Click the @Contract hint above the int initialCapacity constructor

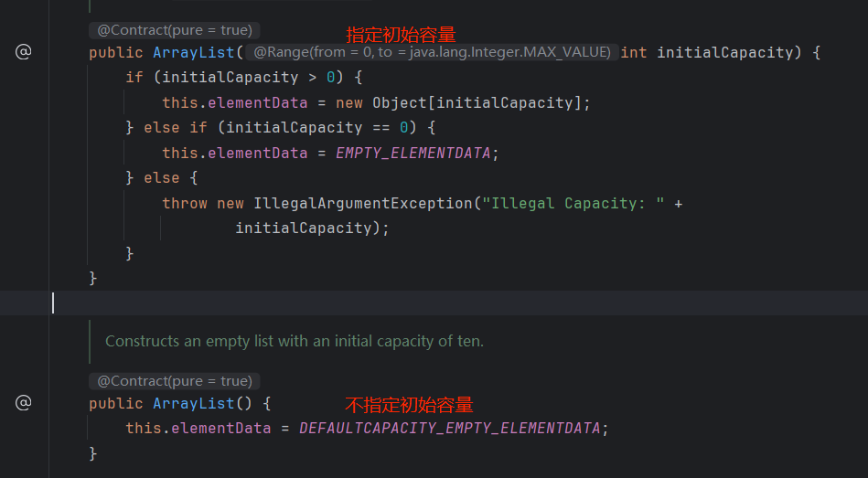[x=175, y=30]
